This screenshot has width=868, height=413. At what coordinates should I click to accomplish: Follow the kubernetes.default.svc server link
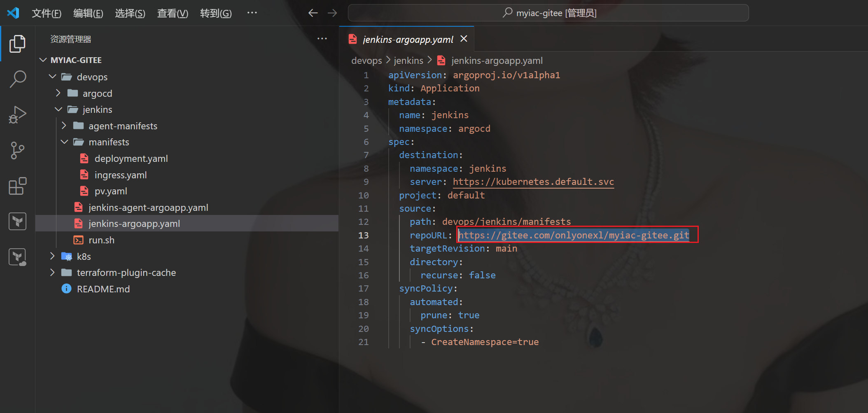[x=533, y=182]
